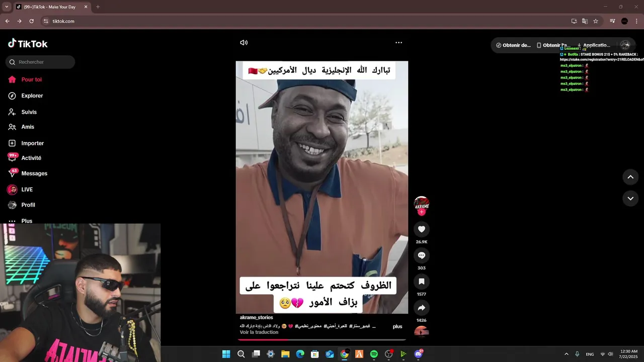Go to next video with down chevron

pos(630,199)
